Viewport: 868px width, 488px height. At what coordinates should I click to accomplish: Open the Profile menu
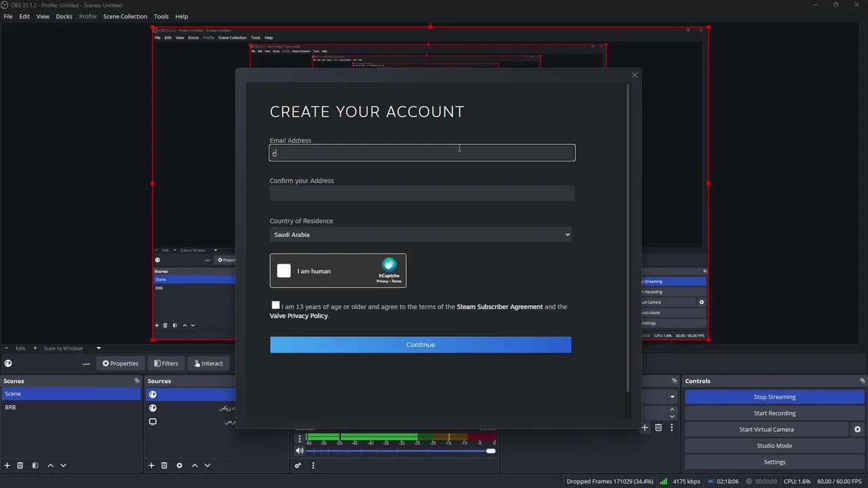pyautogui.click(x=88, y=16)
